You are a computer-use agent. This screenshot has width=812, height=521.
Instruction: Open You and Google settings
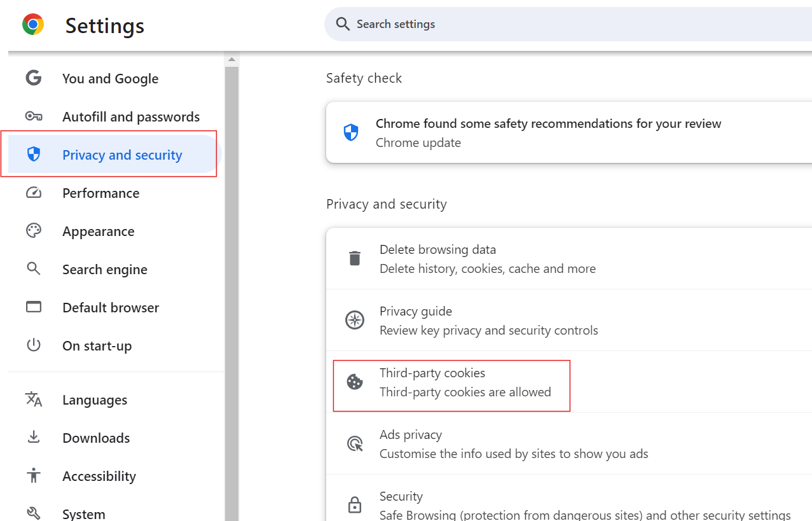pos(112,78)
